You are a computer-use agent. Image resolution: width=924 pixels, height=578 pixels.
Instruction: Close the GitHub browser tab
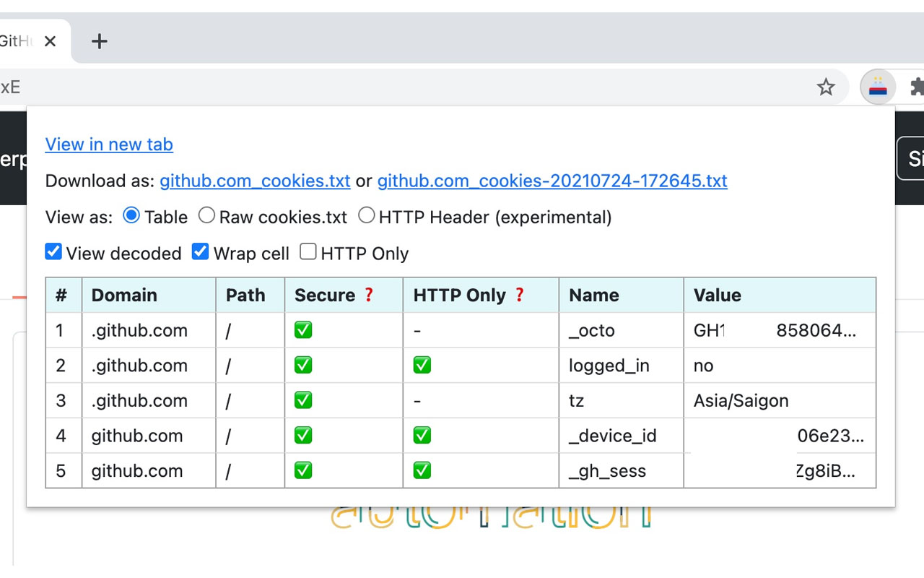50,41
